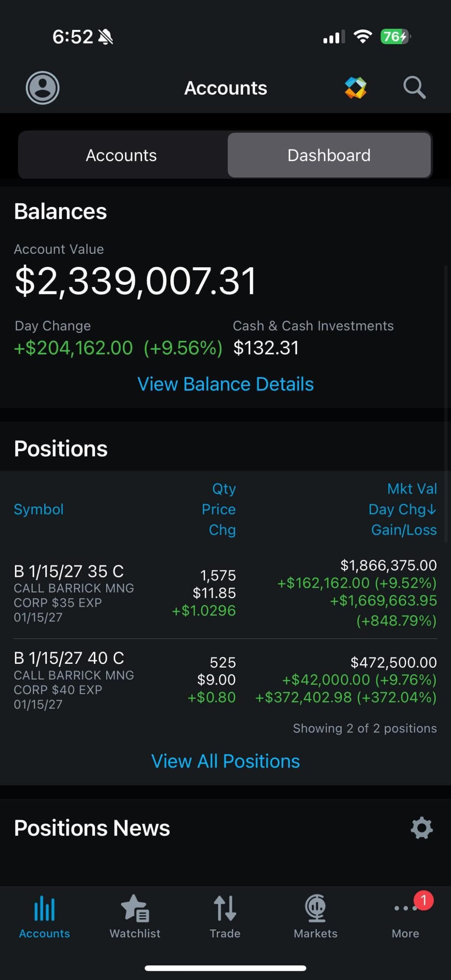Open the user profile icon
This screenshot has height=980, width=451.
pos(42,88)
